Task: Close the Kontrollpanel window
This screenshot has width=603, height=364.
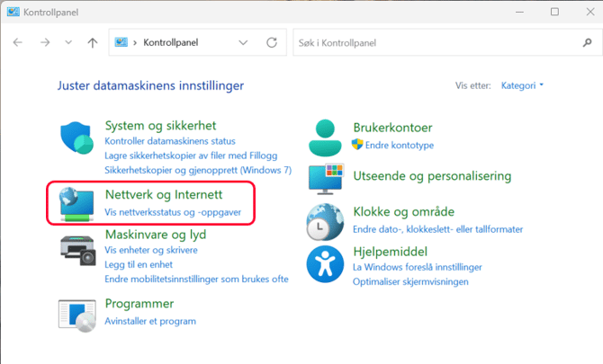Action: tap(590, 12)
